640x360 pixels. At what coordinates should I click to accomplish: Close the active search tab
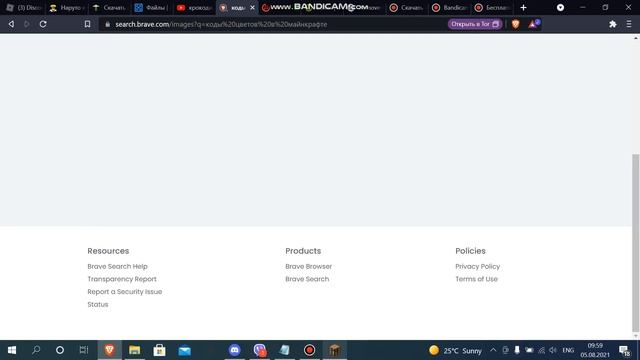pos(252,7)
